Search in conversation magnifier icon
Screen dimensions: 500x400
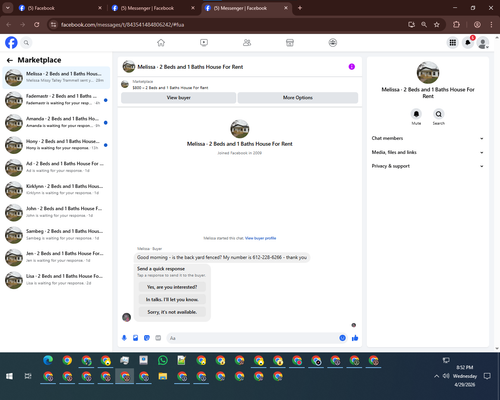[439, 114]
